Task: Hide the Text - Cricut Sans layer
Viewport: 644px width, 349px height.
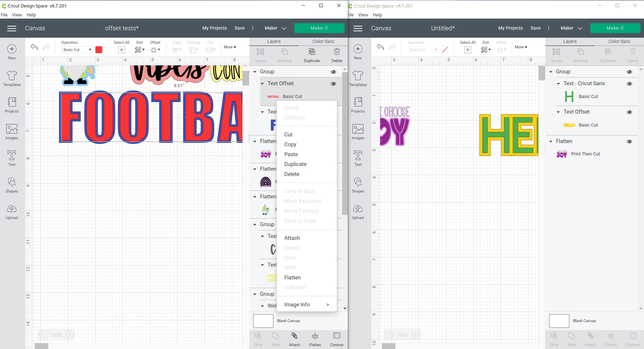Action: (x=629, y=83)
